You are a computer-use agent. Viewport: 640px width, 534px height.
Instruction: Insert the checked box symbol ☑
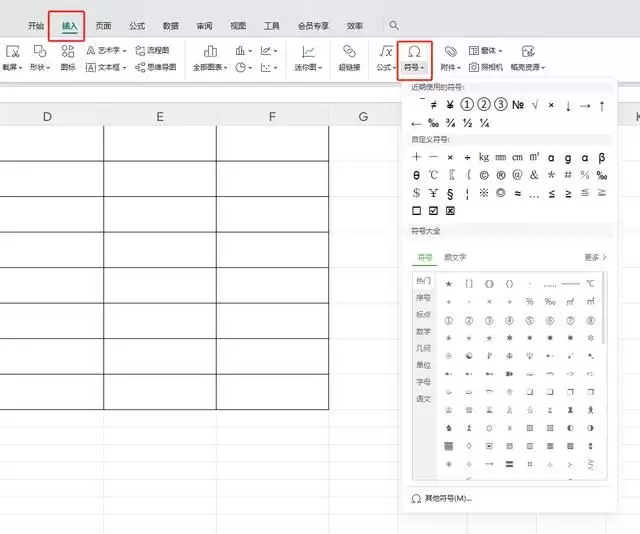tap(433, 211)
